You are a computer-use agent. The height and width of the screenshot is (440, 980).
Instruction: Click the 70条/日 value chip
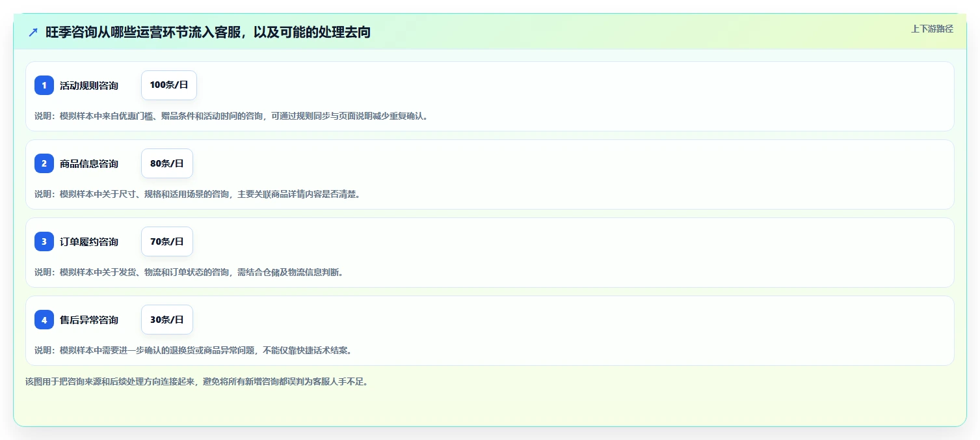(167, 241)
